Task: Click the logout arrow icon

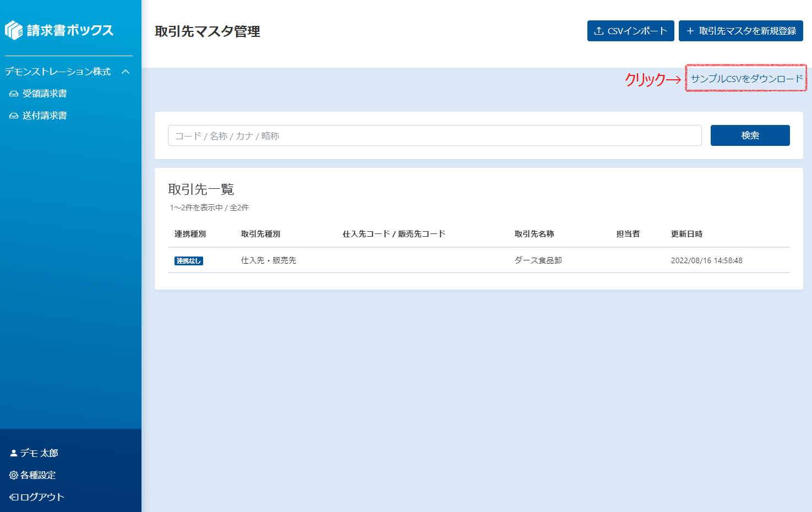Action: tap(14, 497)
